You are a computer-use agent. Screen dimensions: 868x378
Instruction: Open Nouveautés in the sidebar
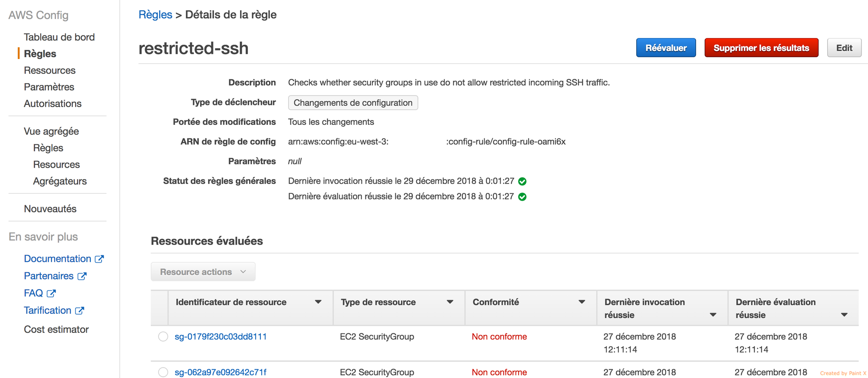coord(50,209)
